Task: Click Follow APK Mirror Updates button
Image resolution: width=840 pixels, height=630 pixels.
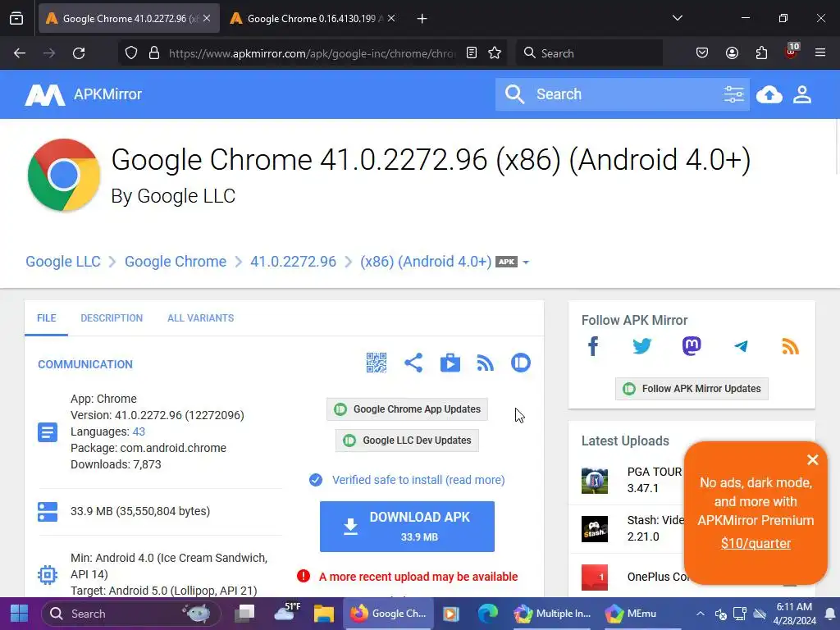Action: coord(692,389)
